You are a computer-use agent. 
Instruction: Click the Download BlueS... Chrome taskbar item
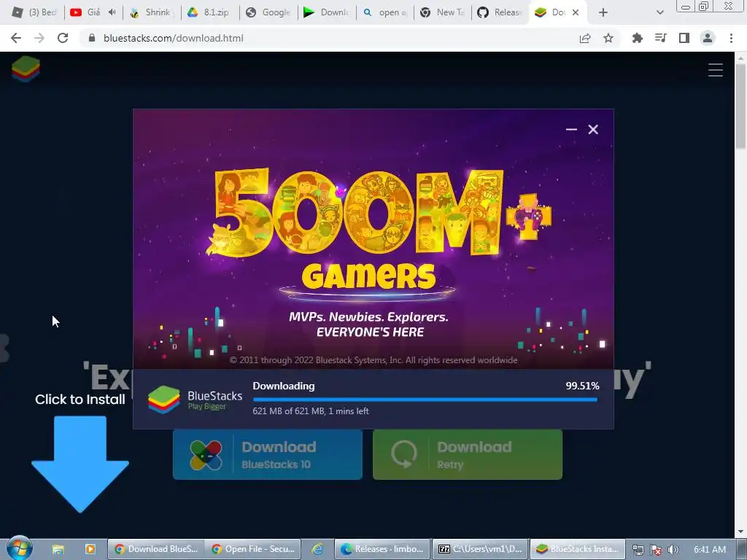point(156,549)
